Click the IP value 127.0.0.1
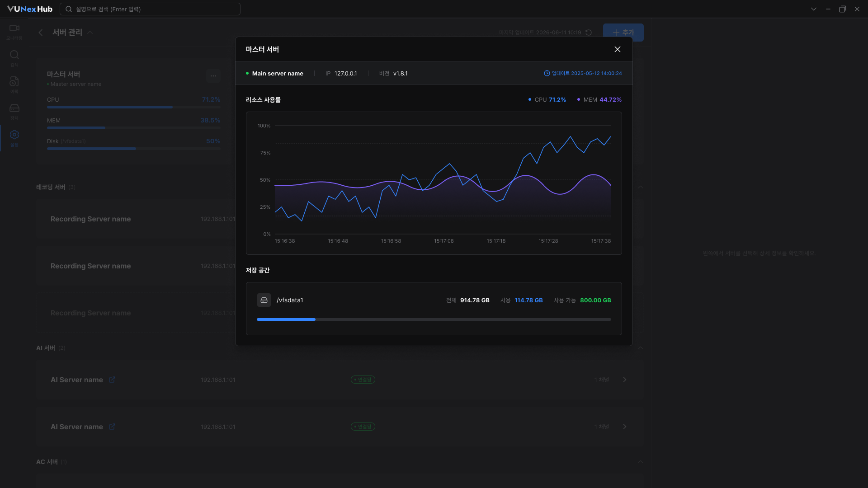The width and height of the screenshot is (868, 488). (x=346, y=73)
